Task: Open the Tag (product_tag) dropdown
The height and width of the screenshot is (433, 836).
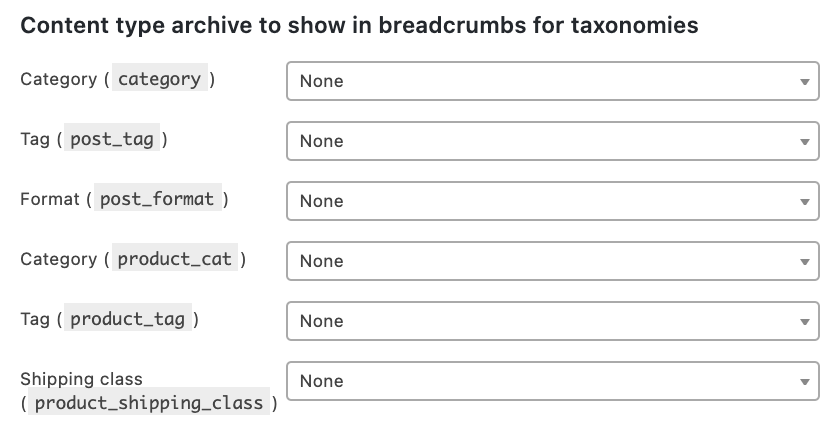Action: tap(552, 321)
